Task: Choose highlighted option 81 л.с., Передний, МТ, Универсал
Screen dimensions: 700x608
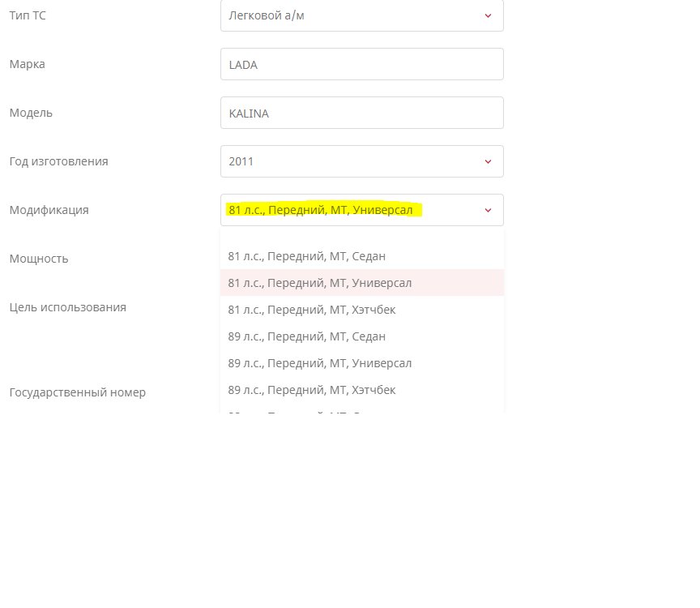Action: pyautogui.click(x=362, y=283)
